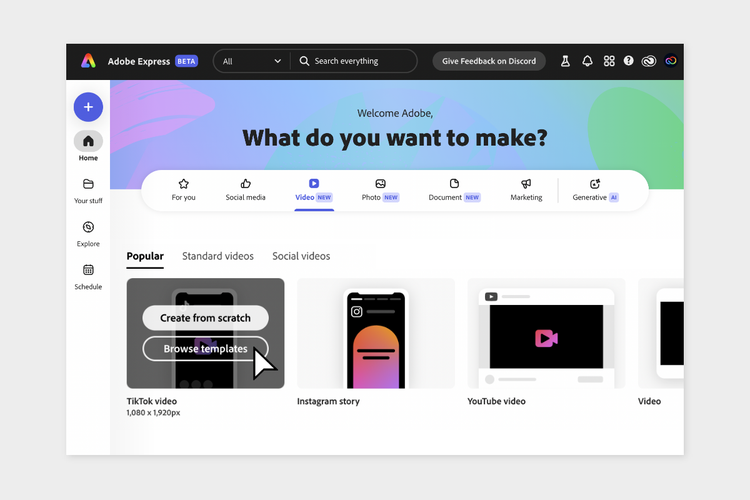
Task: Select the Generative AI tab
Action: pos(595,190)
